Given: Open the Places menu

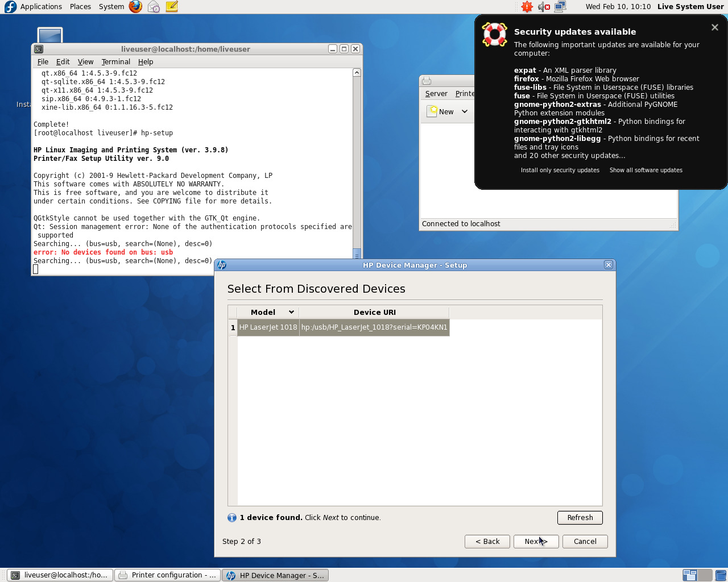Looking at the screenshot, I should click(x=80, y=7).
